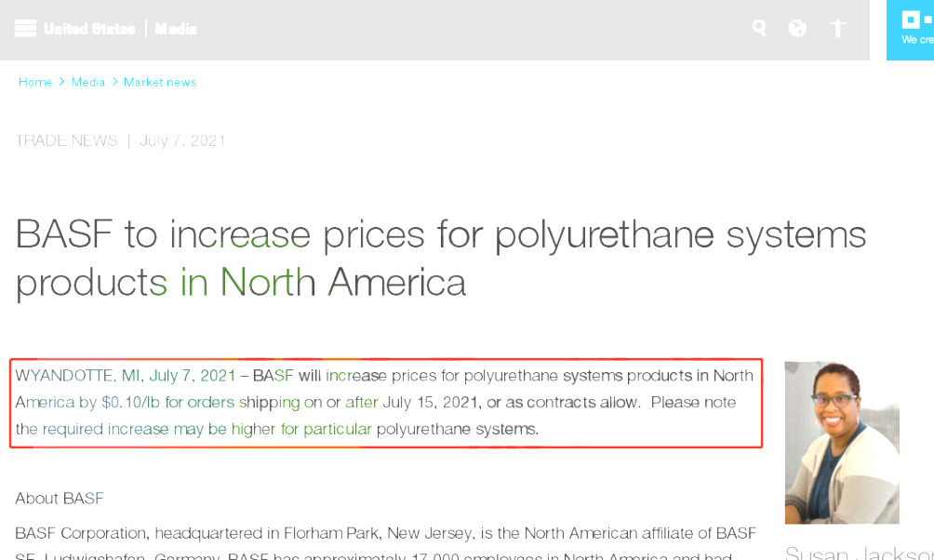The height and width of the screenshot is (560, 934).
Task: Open the Media header section
Action: [x=176, y=29]
